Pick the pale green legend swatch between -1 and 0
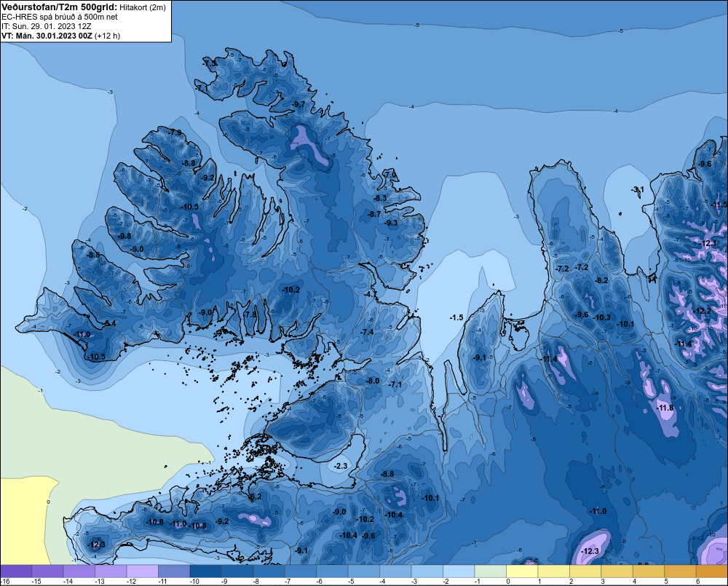 [x=490, y=571]
